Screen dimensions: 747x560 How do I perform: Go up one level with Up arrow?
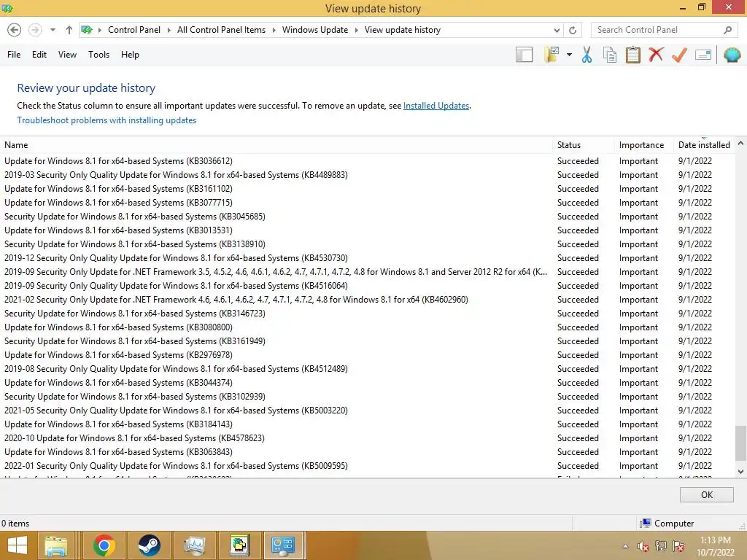tap(69, 30)
